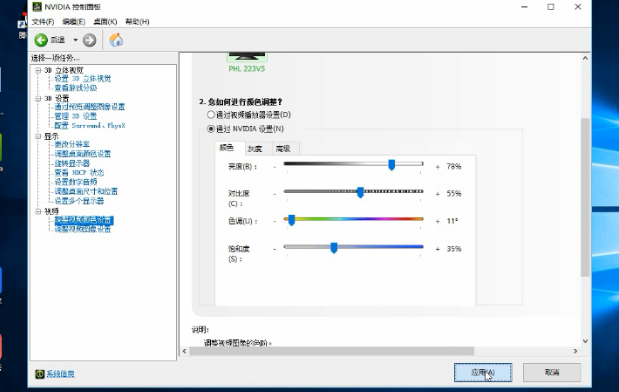Click the grey Forward arrow icon
This screenshot has width=619, height=392.
(x=89, y=40)
